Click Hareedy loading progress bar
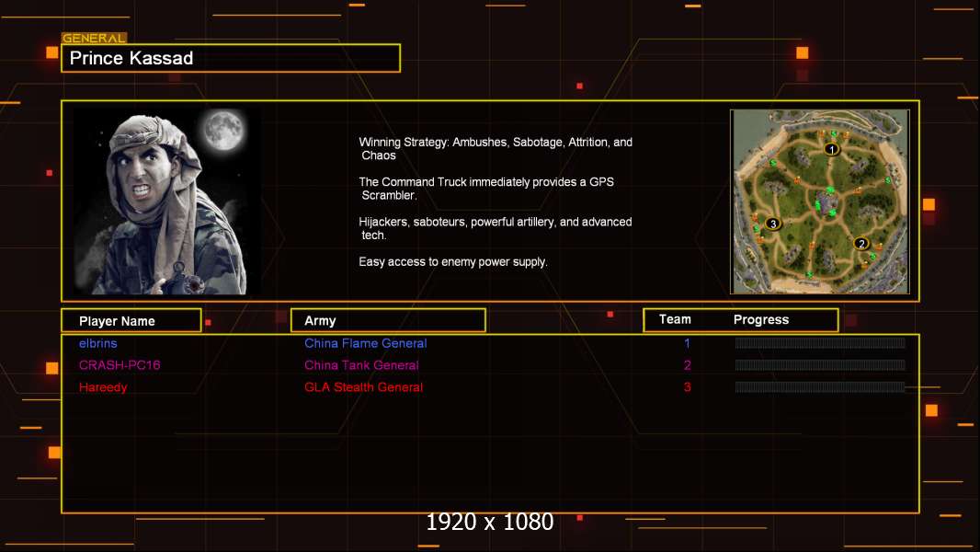The height and width of the screenshot is (552, 980). click(x=820, y=387)
